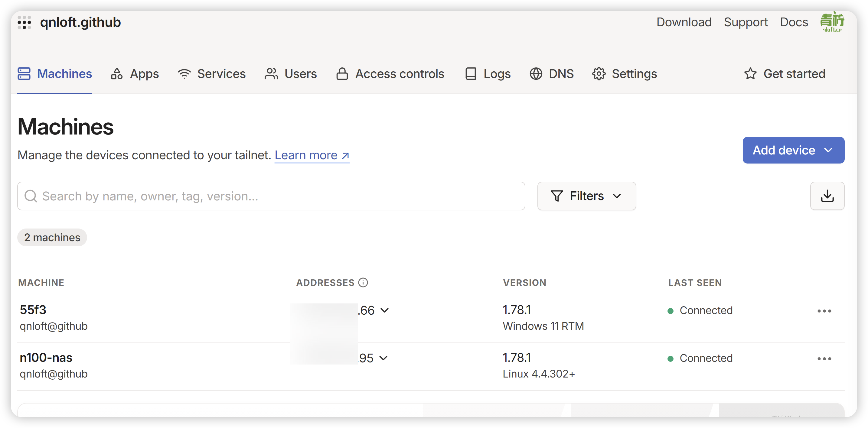Open the n100-nas row three-dots menu

tap(824, 358)
